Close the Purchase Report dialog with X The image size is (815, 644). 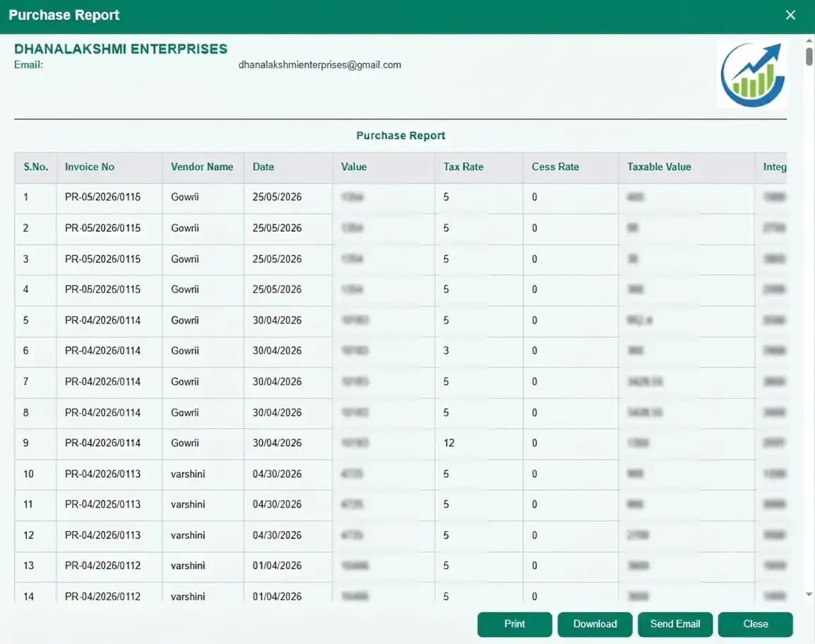(x=790, y=15)
